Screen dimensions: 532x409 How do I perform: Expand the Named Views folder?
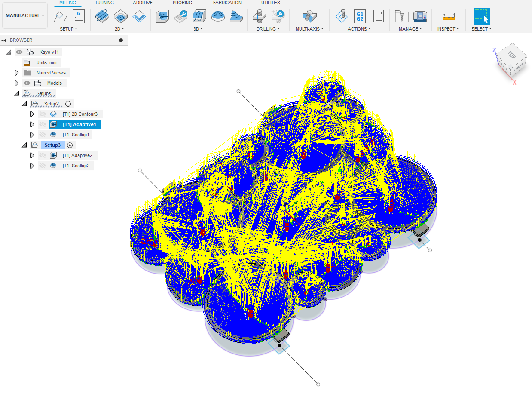17,73
